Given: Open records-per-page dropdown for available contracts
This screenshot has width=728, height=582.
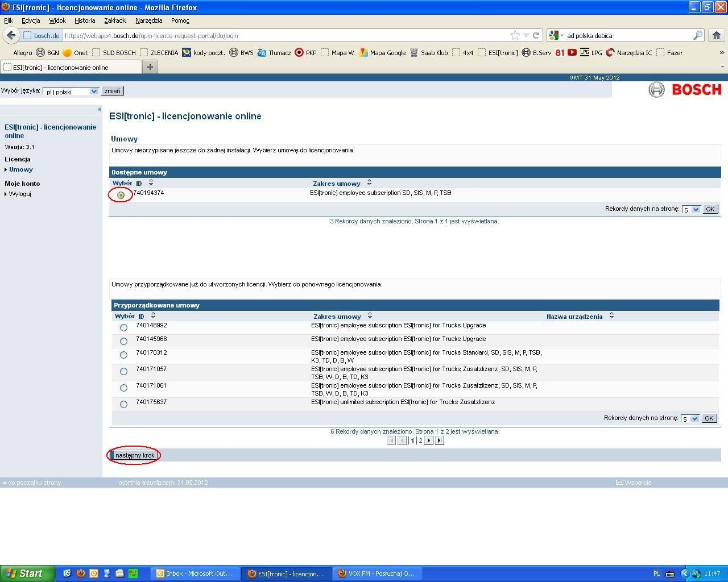Looking at the screenshot, I should (691, 209).
